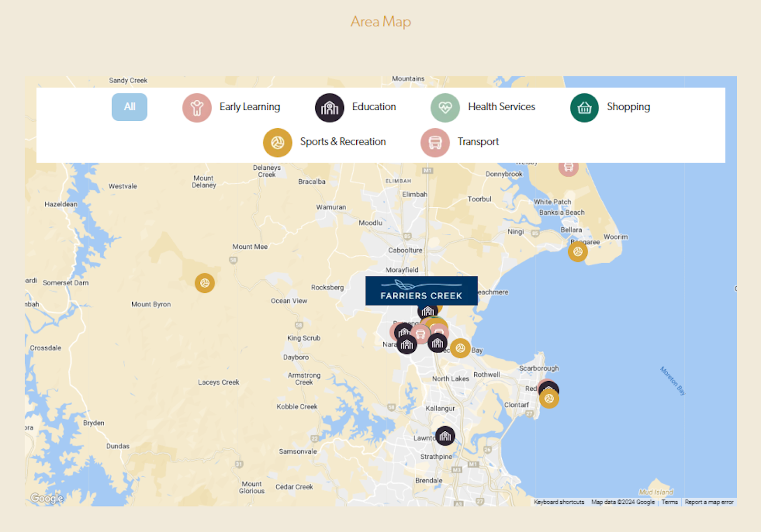Click the Transport bus icon in legend
Viewport: 761px width, 532px height.
435,142
